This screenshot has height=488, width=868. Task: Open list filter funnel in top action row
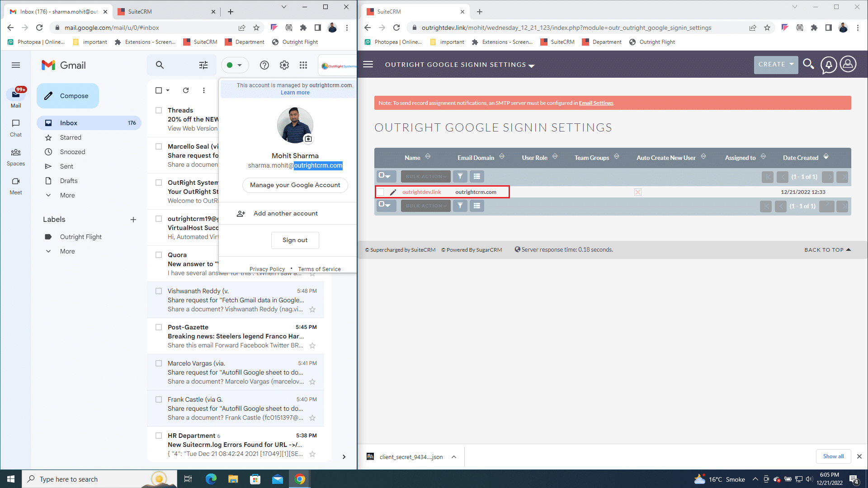(x=460, y=176)
